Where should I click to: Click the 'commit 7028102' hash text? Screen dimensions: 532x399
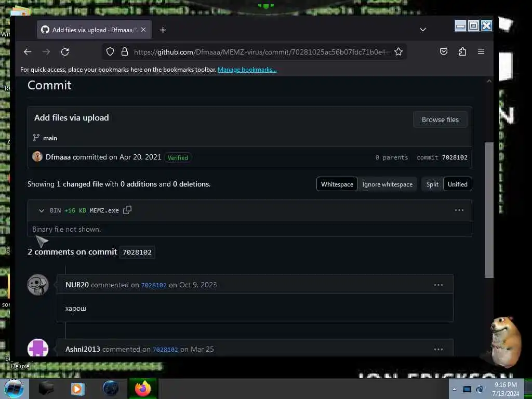tap(442, 157)
